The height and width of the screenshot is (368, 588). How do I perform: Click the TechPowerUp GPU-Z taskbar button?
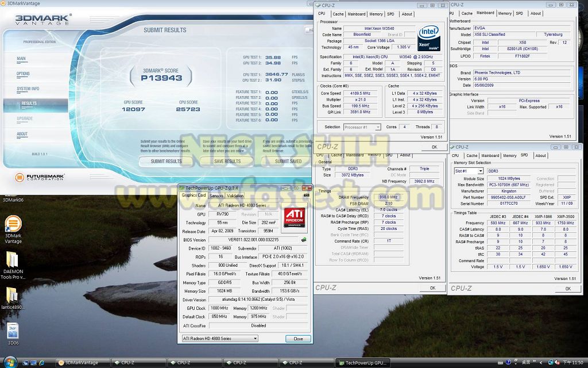pos(362,363)
